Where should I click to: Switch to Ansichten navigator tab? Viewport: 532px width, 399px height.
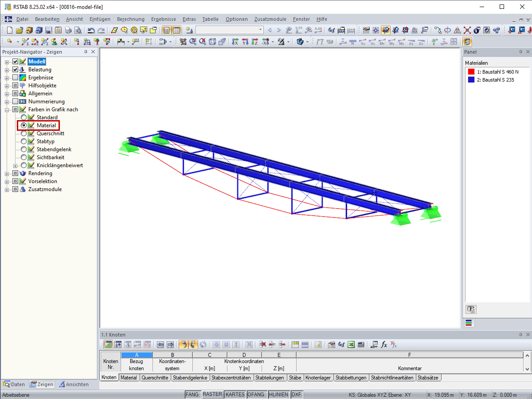[x=74, y=384]
